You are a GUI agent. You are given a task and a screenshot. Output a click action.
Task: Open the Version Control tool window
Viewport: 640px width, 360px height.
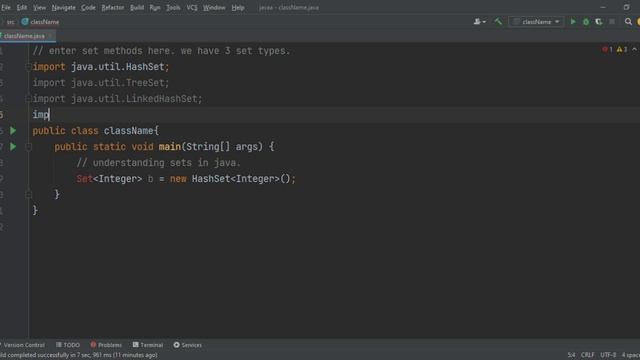(22, 345)
